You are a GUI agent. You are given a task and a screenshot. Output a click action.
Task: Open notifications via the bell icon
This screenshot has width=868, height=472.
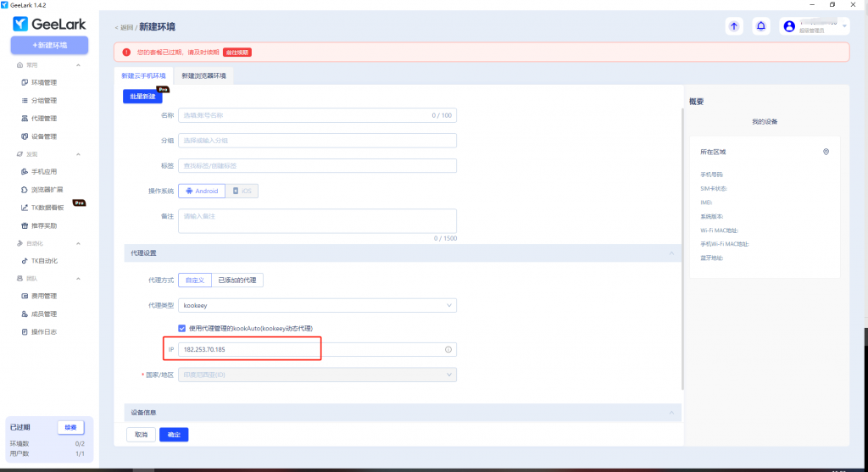tap(760, 26)
